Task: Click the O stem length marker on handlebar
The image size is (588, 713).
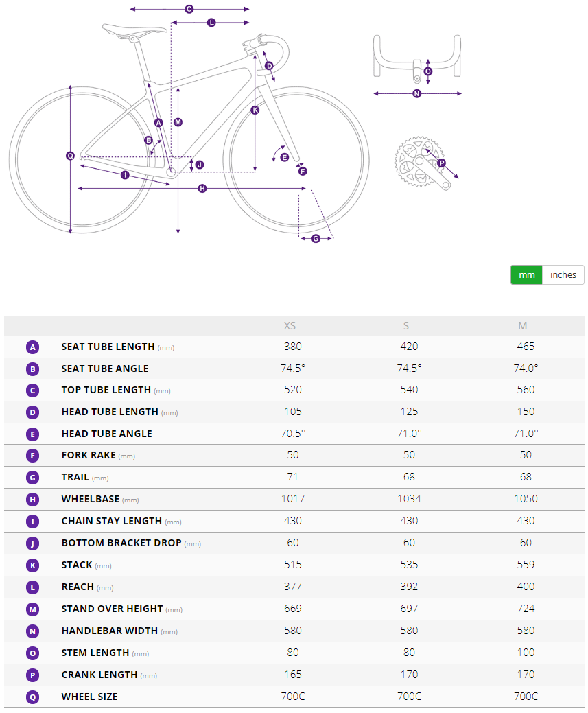Action: (428, 71)
